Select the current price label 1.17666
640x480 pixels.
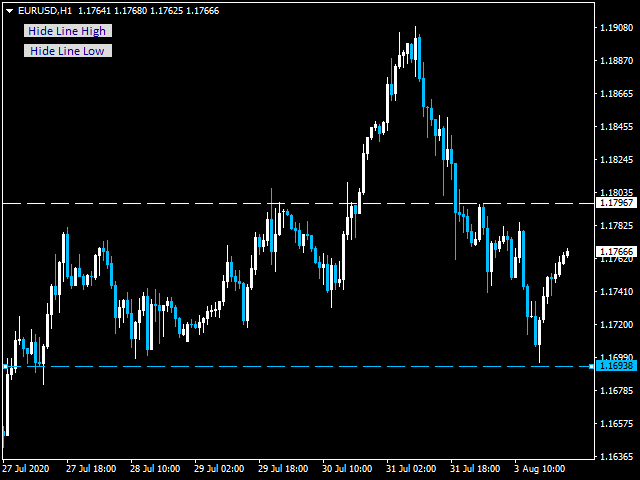coord(617,251)
